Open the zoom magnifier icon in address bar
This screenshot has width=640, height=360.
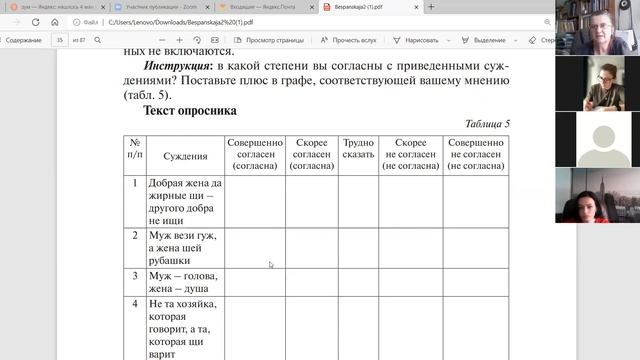[x=547, y=22]
